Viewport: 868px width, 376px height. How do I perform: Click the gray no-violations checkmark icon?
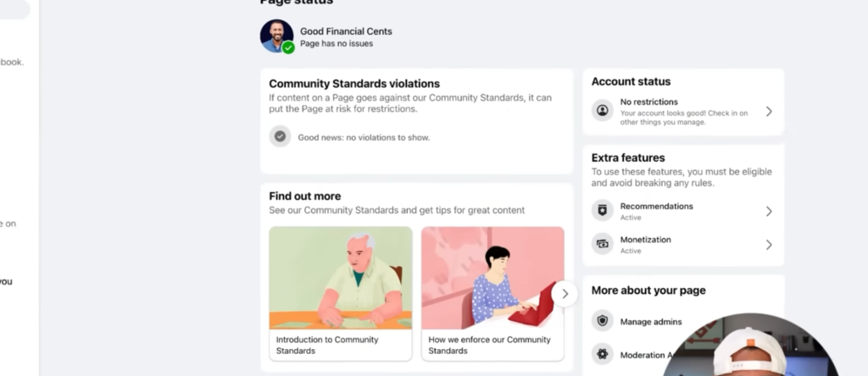tap(280, 136)
